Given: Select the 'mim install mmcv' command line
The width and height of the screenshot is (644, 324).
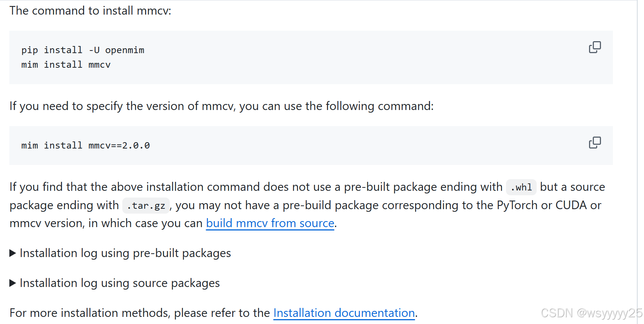Looking at the screenshot, I should pyautogui.click(x=66, y=64).
